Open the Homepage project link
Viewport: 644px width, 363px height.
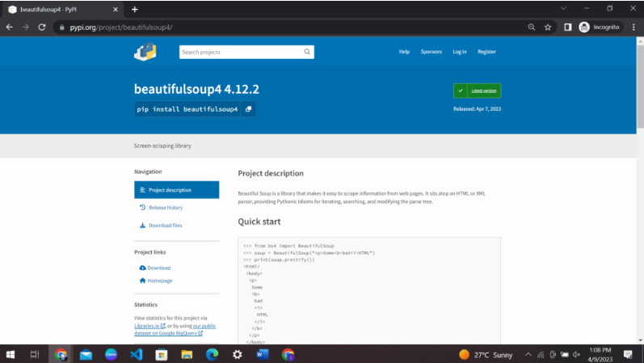(159, 281)
